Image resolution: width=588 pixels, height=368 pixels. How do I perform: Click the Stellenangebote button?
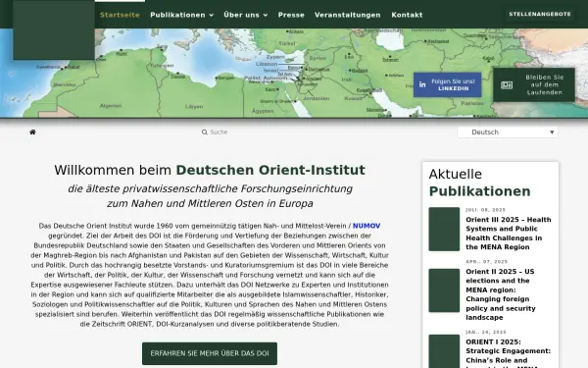pos(540,15)
